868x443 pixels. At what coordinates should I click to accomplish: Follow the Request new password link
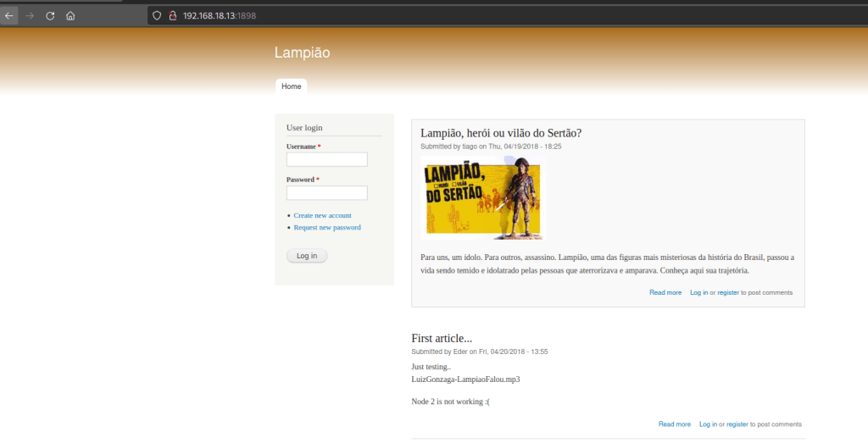coord(326,227)
